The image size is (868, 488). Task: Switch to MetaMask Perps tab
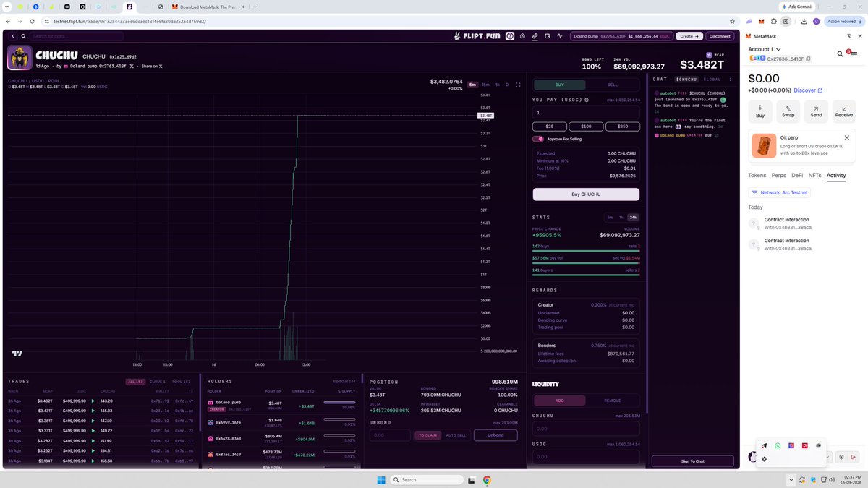tap(778, 175)
